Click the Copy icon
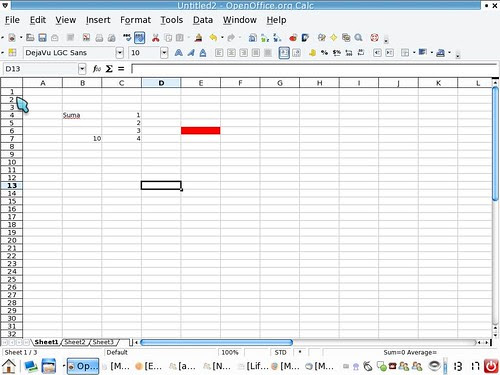Viewport: 500px width, 375px height. [x=168, y=38]
